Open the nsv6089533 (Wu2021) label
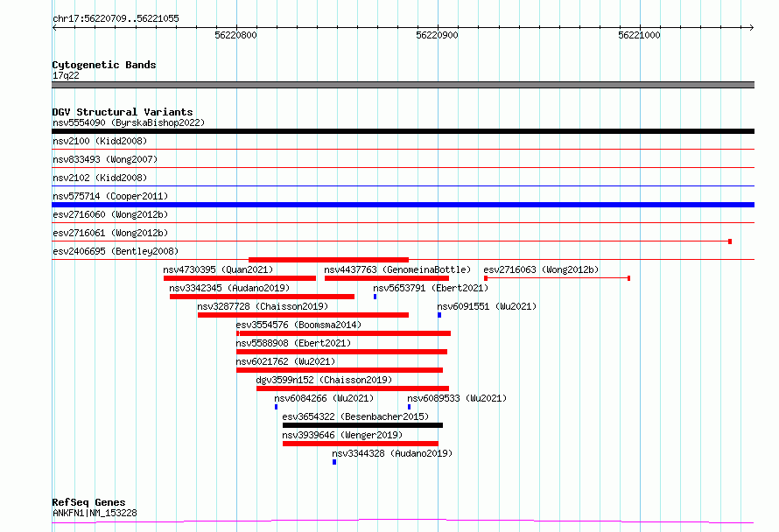779x532 pixels. click(x=457, y=398)
